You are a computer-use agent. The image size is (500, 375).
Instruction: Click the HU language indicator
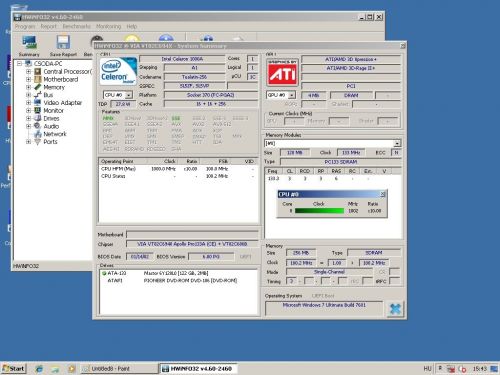427,369
